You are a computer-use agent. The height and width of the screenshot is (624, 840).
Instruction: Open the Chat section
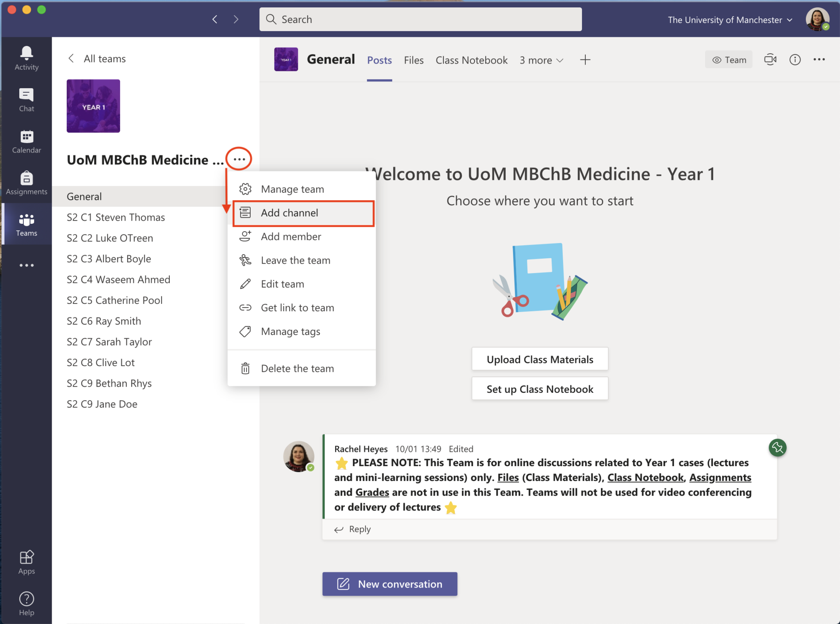pos(26,99)
